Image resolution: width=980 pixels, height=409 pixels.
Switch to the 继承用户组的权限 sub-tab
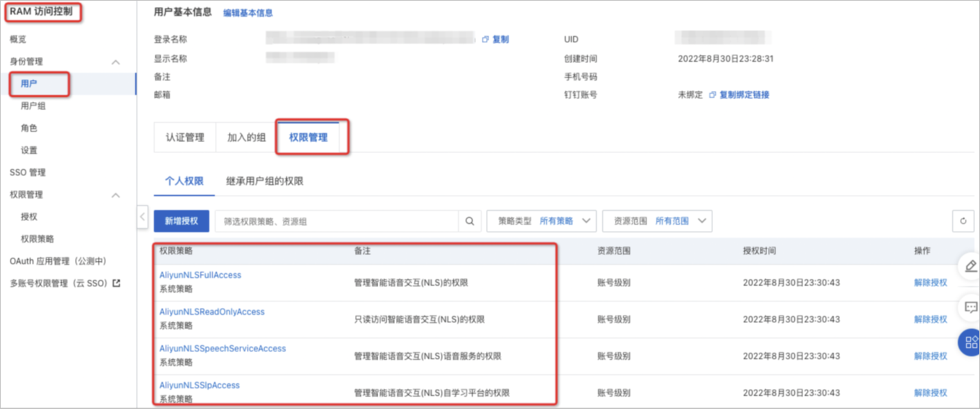(x=265, y=181)
